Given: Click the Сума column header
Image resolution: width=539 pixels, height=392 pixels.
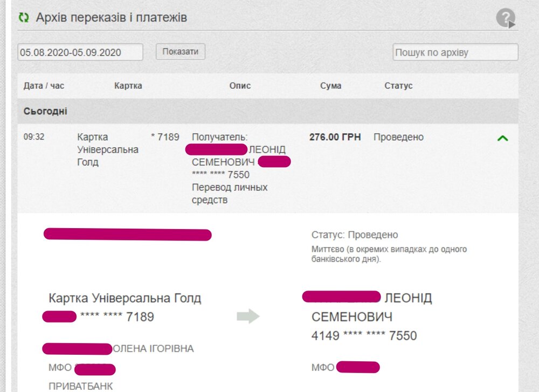Looking at the screenshot, I should pos(330,86).
